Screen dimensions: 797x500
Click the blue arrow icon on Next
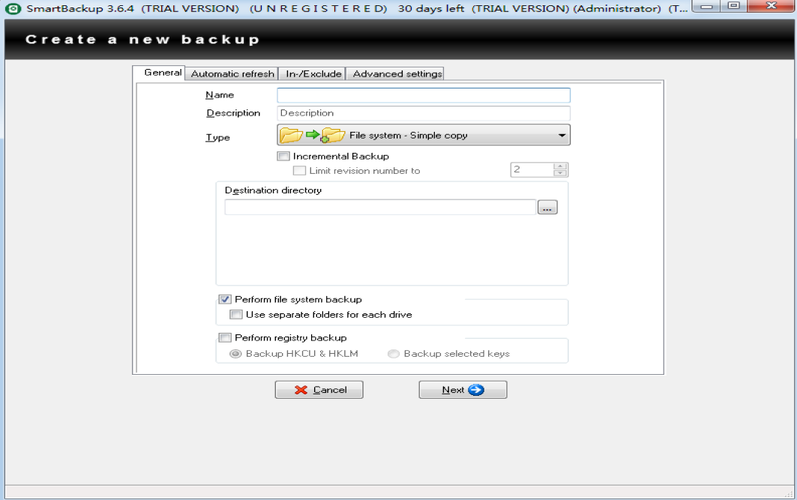(476, 390)
